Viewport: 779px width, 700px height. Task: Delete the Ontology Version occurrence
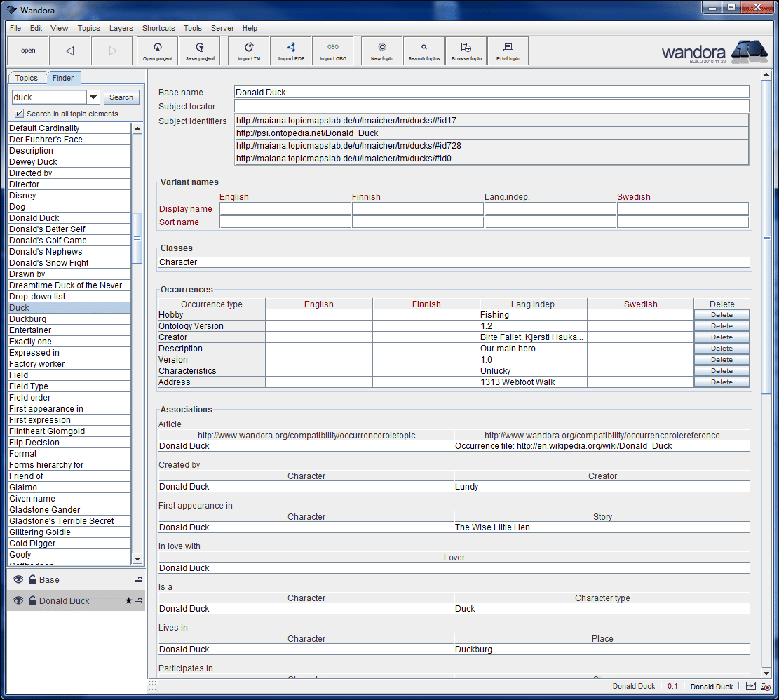pyautogui.click(x=722, y=326)
